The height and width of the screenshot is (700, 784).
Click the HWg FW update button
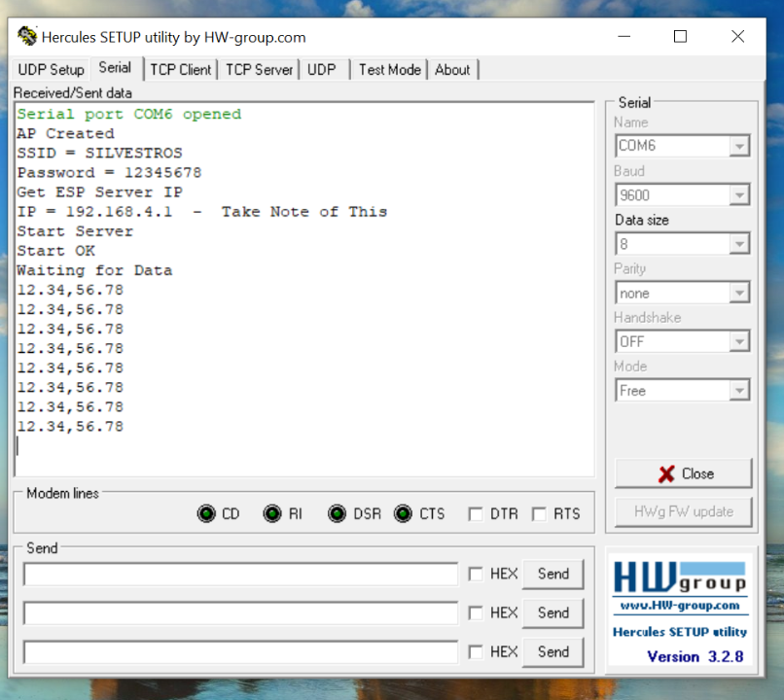(683, 511)
